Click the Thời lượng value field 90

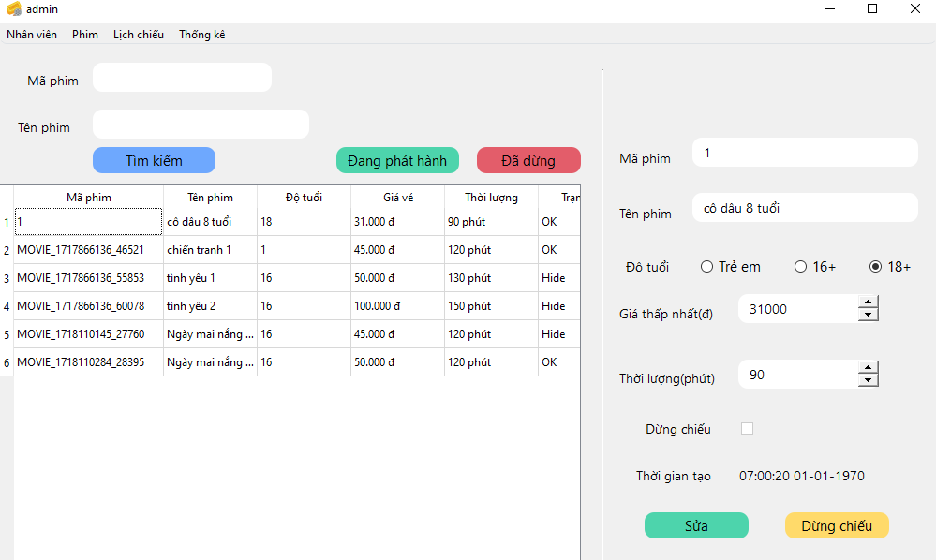798,375
